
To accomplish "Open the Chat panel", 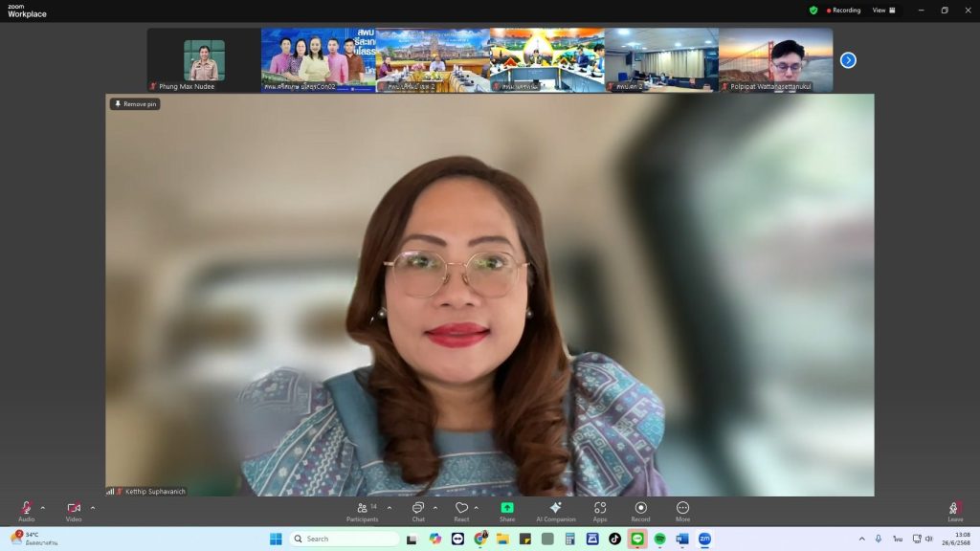I will (x=417, y=510).
